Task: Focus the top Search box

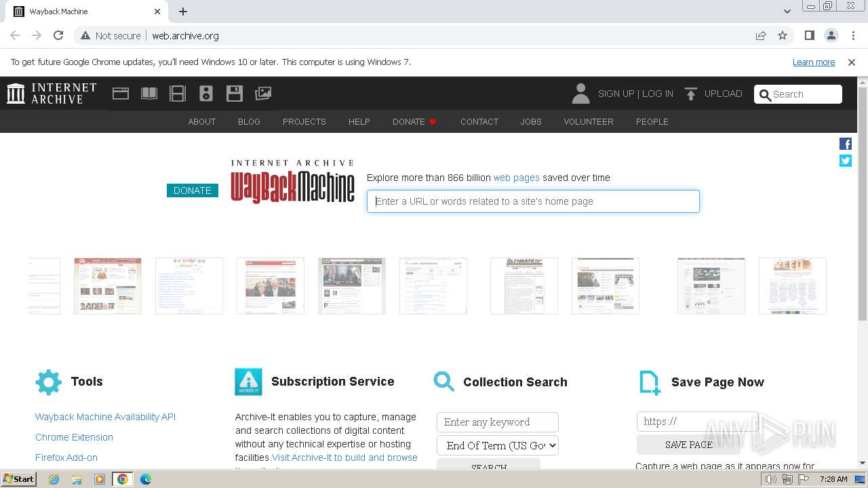Action: 798,94
